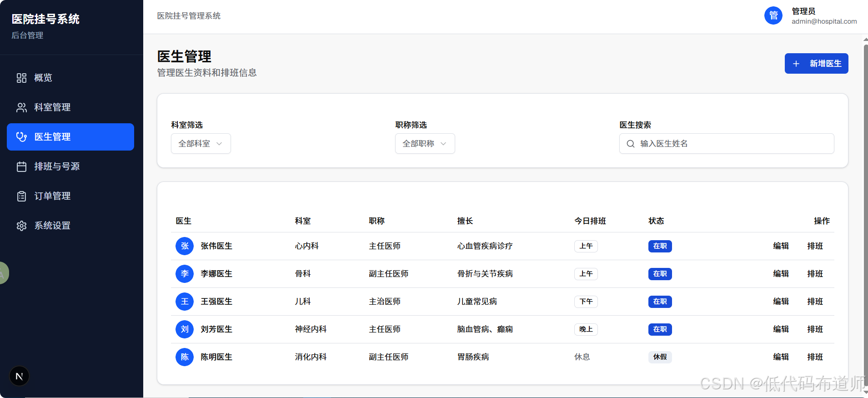Viewport: 868px width, 398px height.
Task: Click 编辑 for 张伟医生
Action: [x=781, y=246]
